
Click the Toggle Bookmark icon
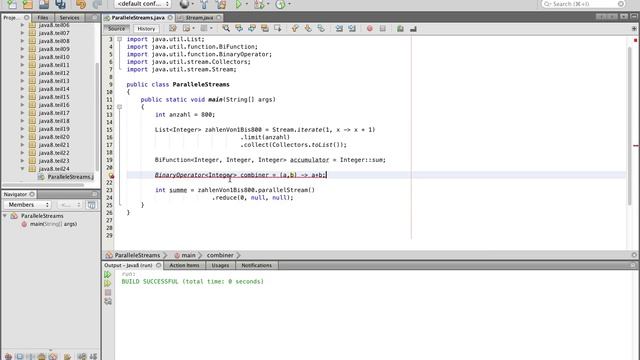(x=321, y=29)
